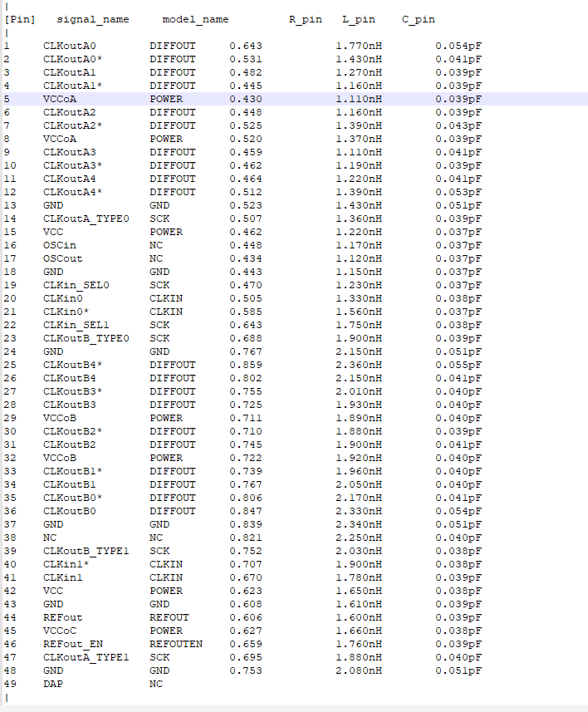The image size is (588, 712).
Task: Select 1.190nH in the CLKoutA3* row
Action: 359,165
